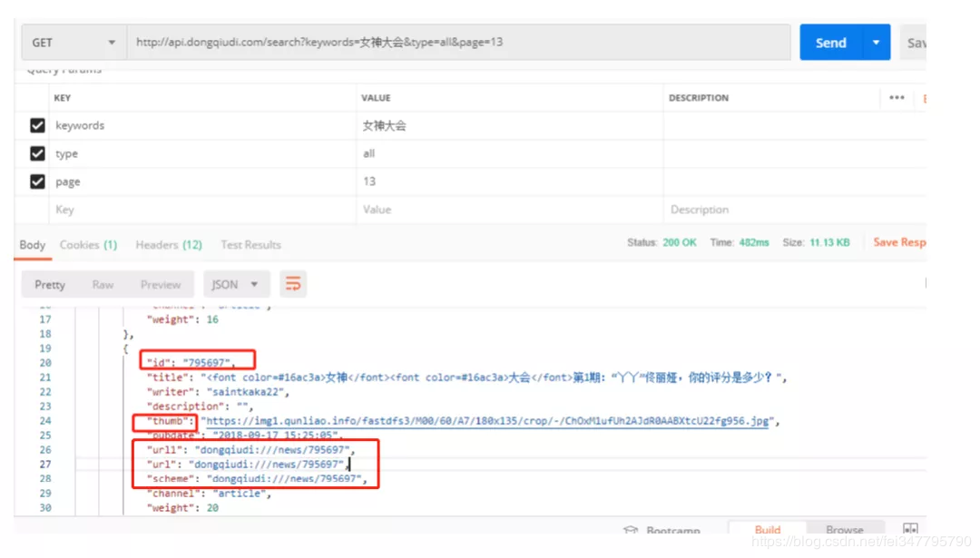Click the "url1" line in JSON
The width and height of the screenshot is (980, 558).
[250, 450]
